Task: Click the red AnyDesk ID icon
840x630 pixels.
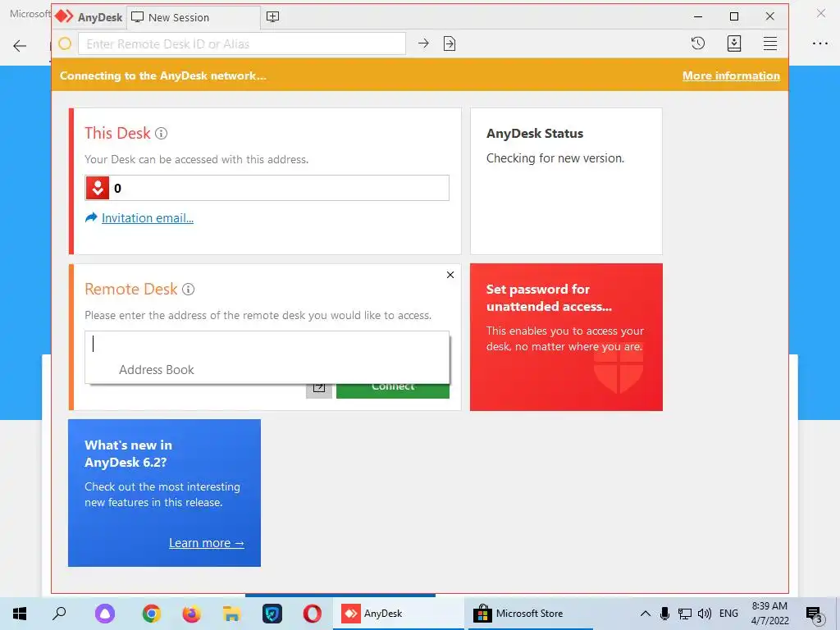Action: click(98, 188)
